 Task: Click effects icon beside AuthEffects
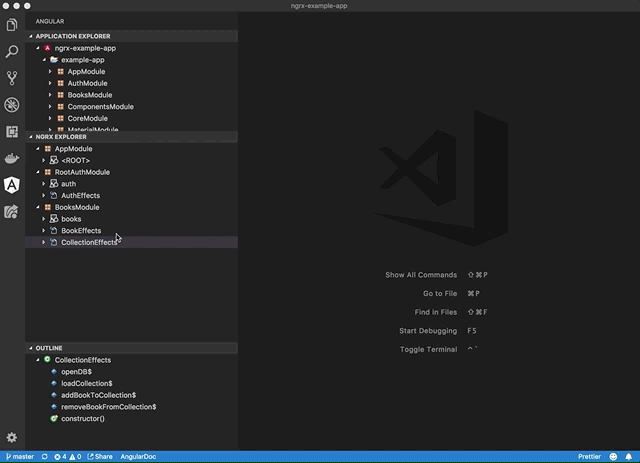pos(54,196)
